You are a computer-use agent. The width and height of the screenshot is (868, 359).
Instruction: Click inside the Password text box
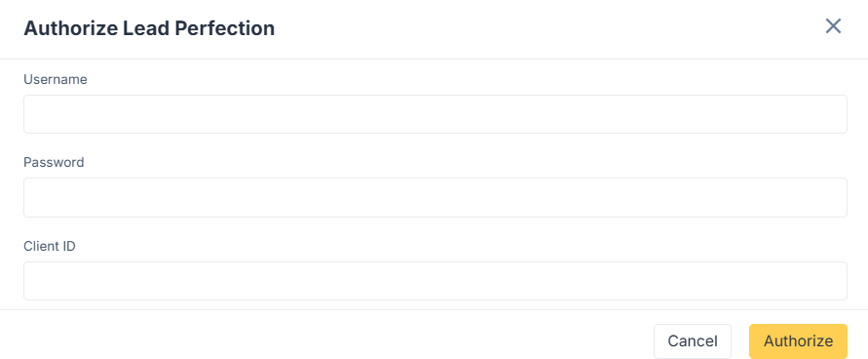tap(435, 197)
